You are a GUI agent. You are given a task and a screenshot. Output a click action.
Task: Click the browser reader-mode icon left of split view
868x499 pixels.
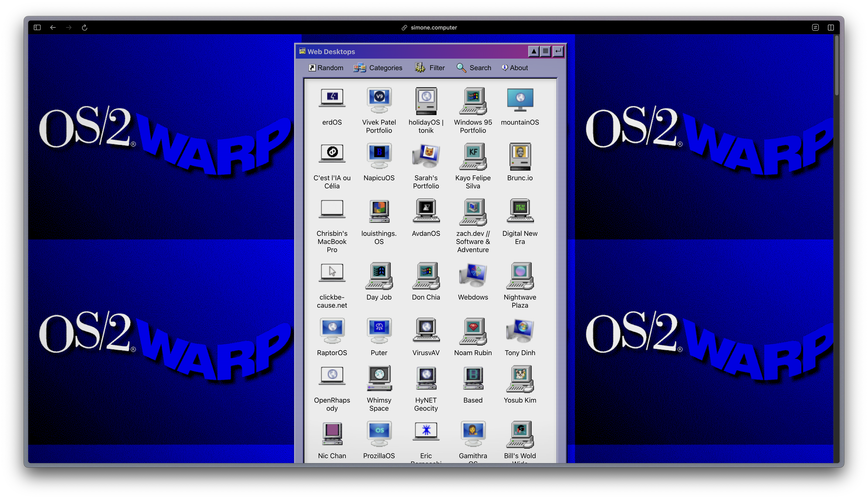[x=815, y=27]
